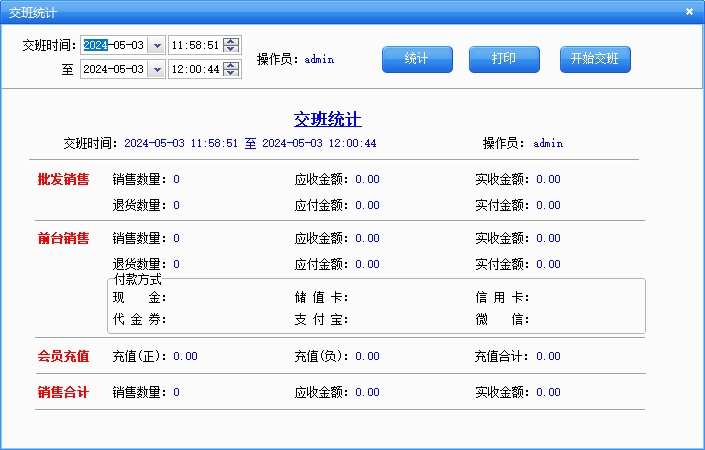Click the 会员充值 section label
This screenshot has height=450, width=705.
point(63,356)
